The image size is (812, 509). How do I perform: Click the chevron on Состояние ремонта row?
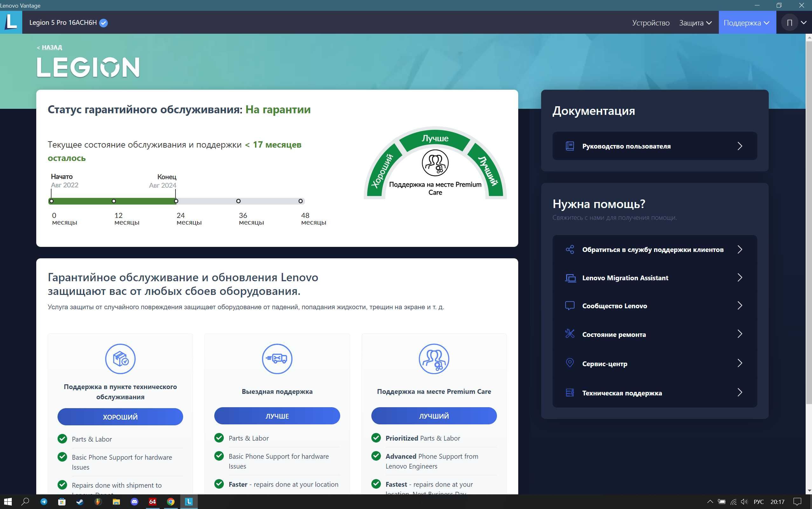(740, 334)
